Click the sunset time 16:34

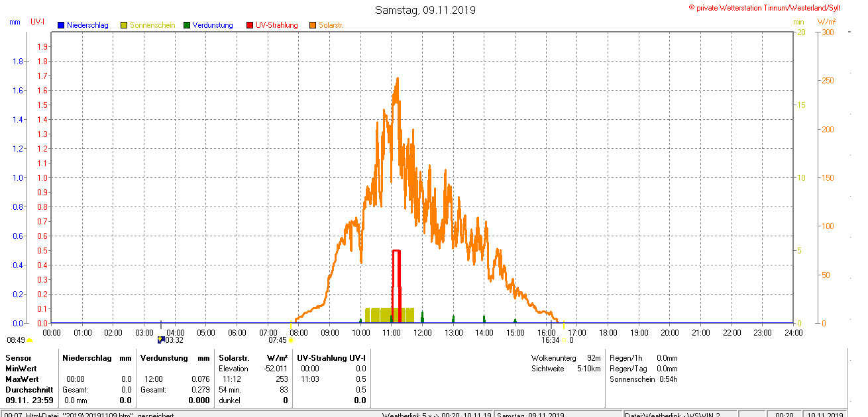[550, 340]
